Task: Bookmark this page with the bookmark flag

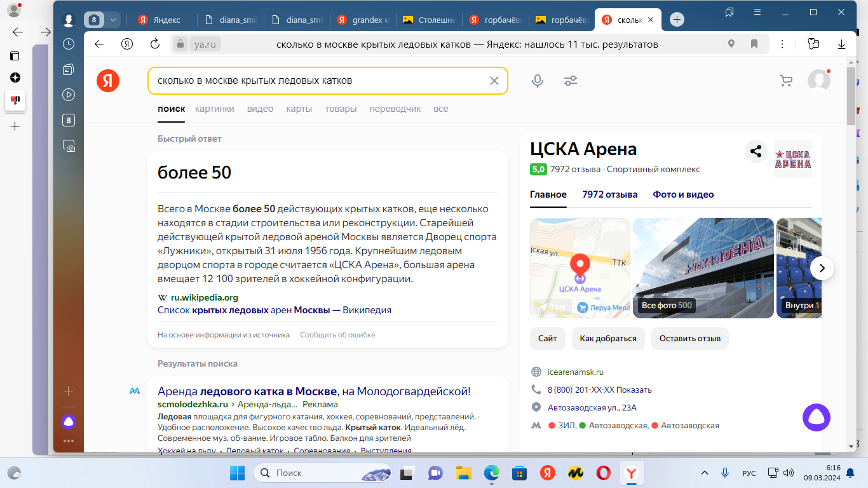Action: [x=754, y=44]
